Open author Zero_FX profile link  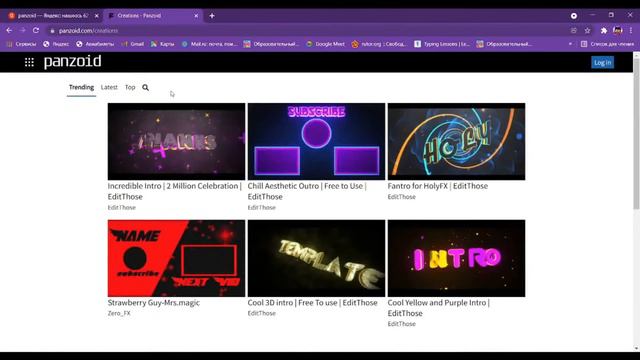click(x=119, y=313)
